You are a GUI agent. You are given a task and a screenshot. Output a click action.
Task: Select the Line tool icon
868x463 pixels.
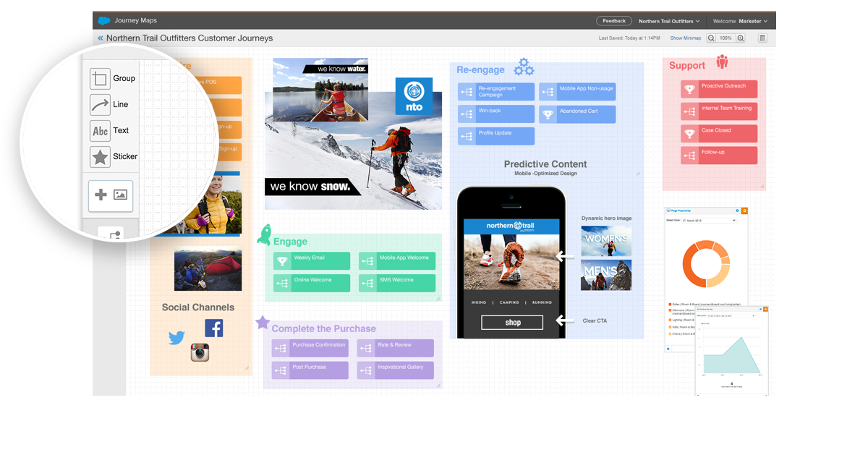pyautogui.click(x=100, y=105)
